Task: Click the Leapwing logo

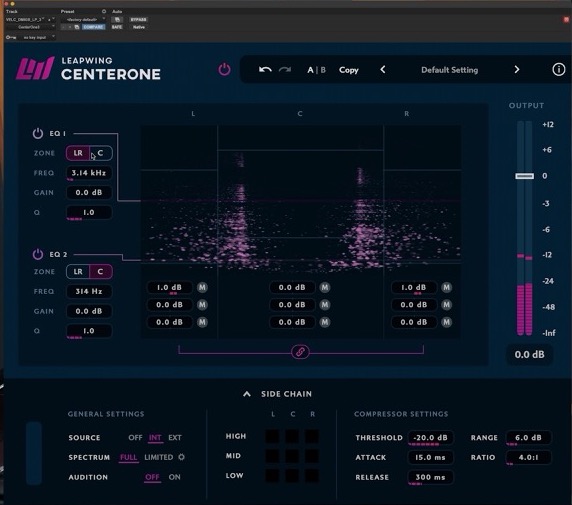Action: [x=35, y=69]
